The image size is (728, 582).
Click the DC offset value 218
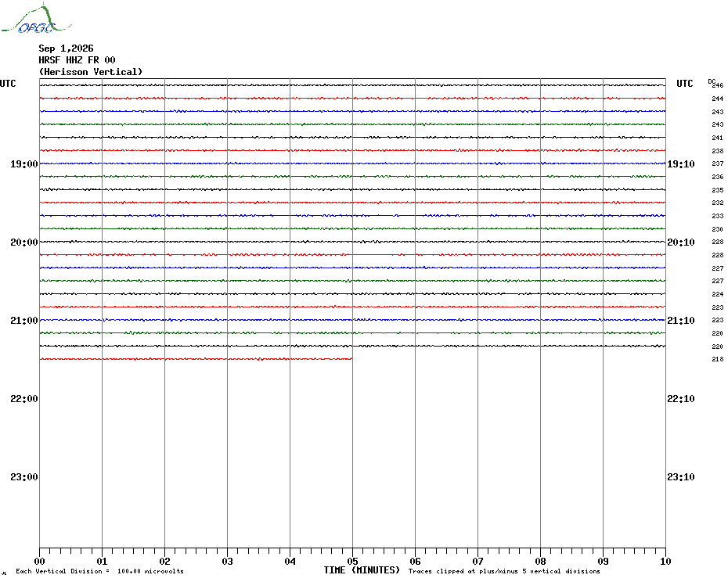pos(717,359)
